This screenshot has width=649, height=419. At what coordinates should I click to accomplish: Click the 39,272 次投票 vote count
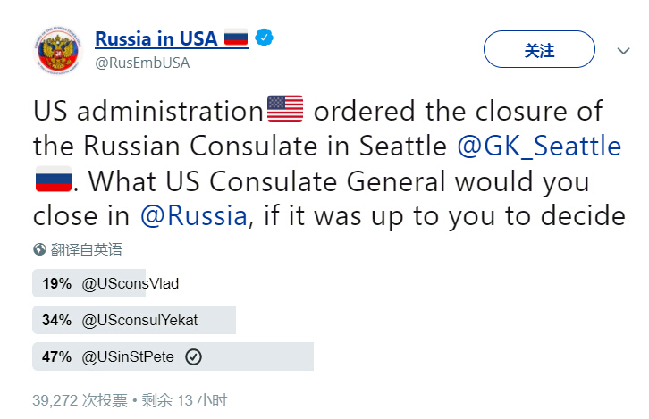click(x=80, y=400)
